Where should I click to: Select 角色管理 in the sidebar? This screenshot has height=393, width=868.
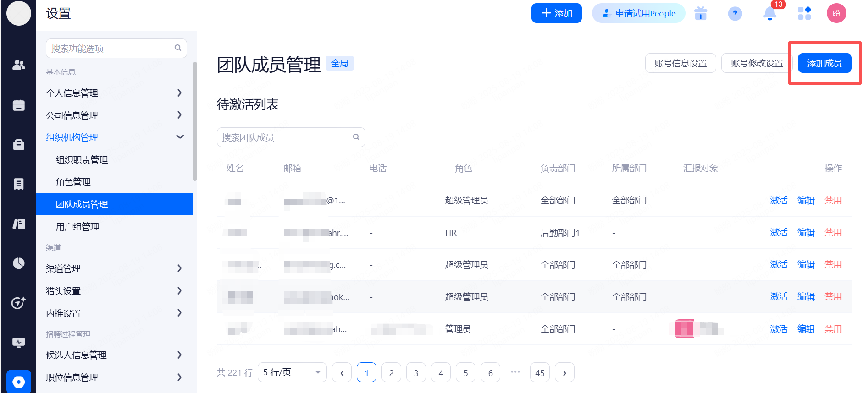pyautogui.click(x=73, y=182)
